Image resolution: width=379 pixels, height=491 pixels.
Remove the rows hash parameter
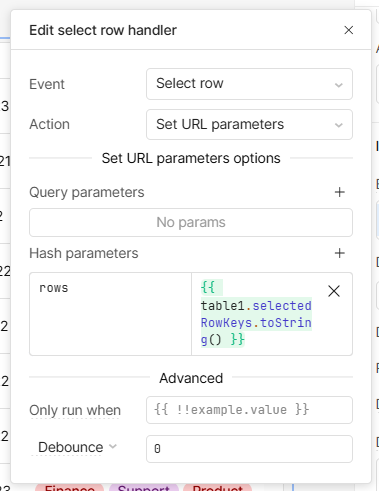(x=334, y=291)
